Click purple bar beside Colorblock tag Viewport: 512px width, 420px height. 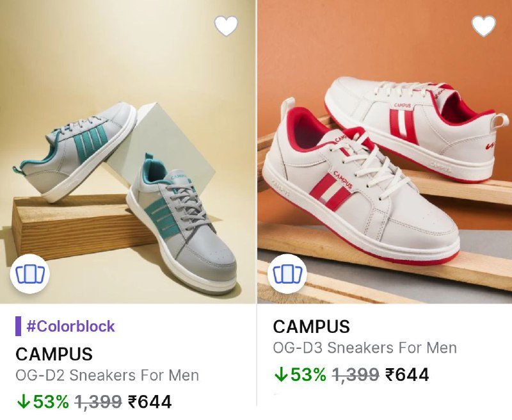[x=19, y=326]
